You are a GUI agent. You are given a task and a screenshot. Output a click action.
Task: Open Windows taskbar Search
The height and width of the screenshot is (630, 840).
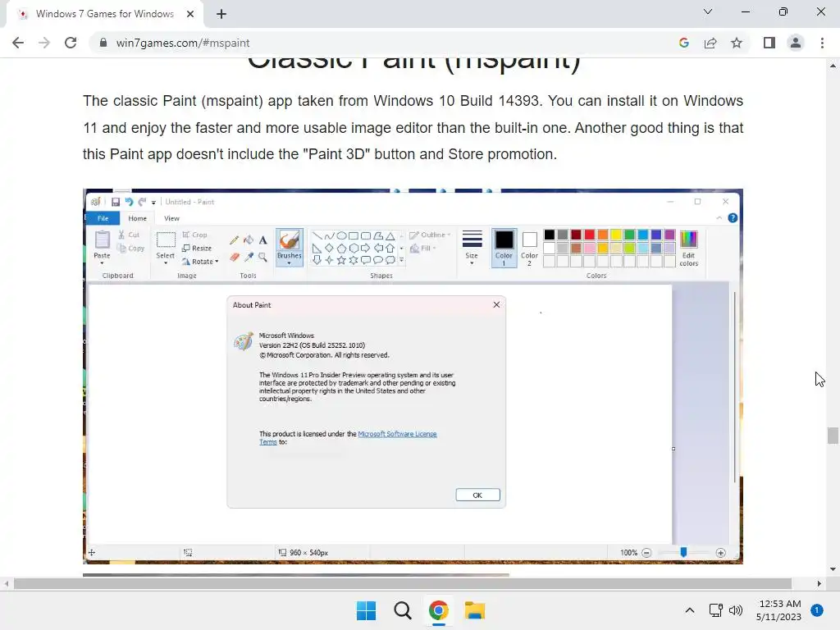(402, 610)
